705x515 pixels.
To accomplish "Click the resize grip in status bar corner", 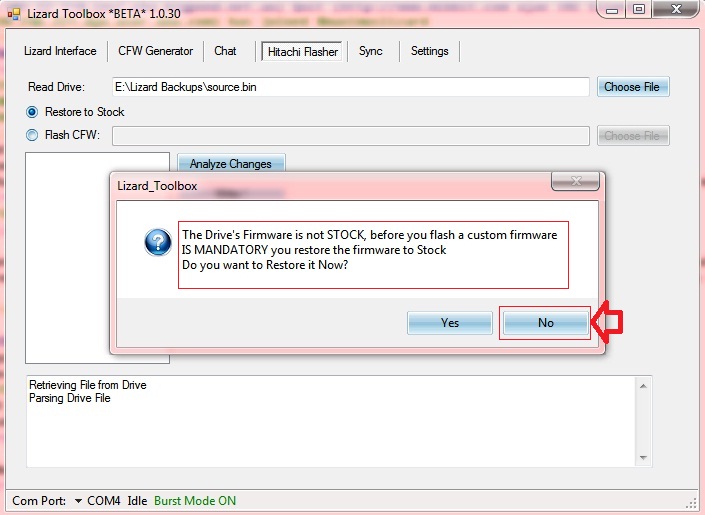I will coord(691,504).
